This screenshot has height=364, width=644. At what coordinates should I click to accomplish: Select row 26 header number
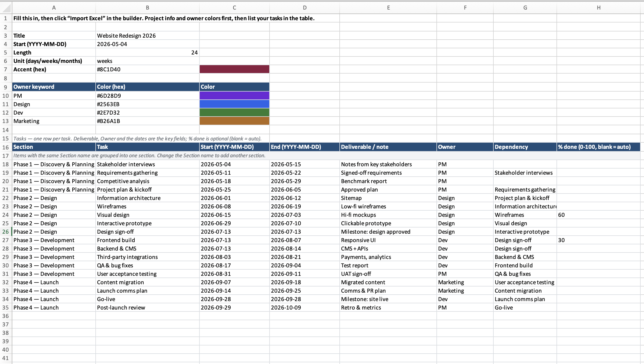[6, 232]
